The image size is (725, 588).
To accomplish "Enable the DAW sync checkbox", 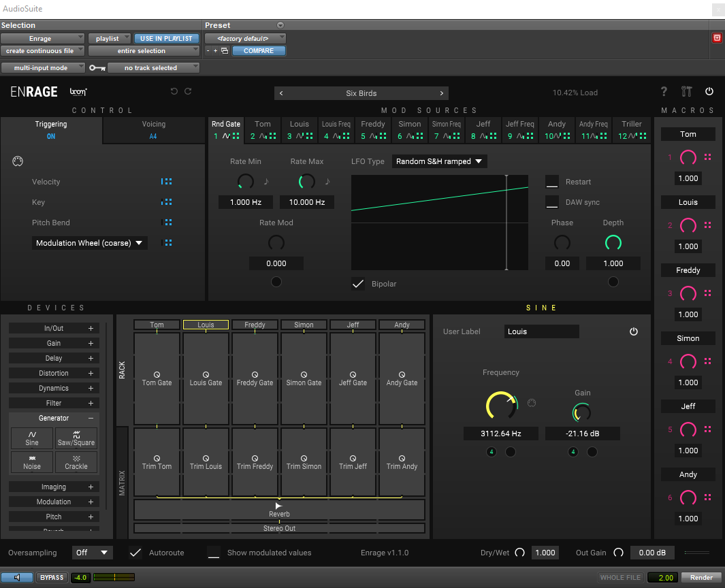I will [x=552, y=202].
